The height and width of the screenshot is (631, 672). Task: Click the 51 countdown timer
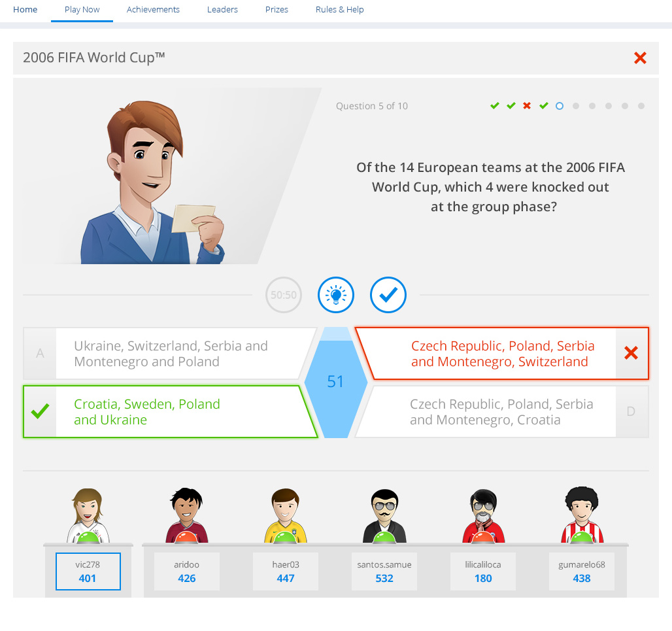tap(335, 381)
